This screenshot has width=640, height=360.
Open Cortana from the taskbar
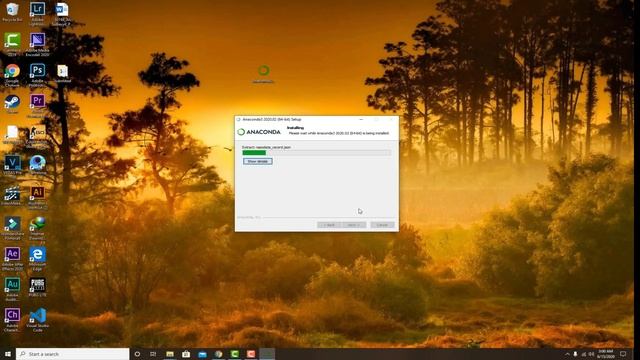[137, 354]
